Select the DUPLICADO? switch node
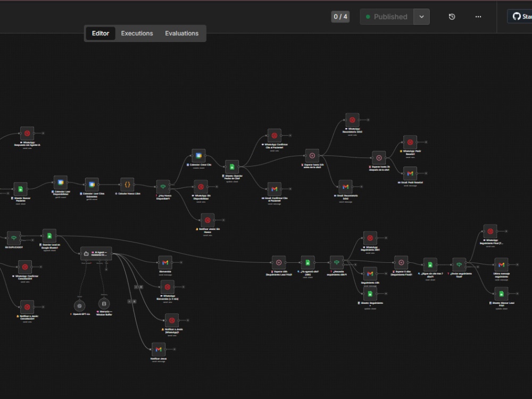The height and width of the screenshot is (399, 532). 14,238
